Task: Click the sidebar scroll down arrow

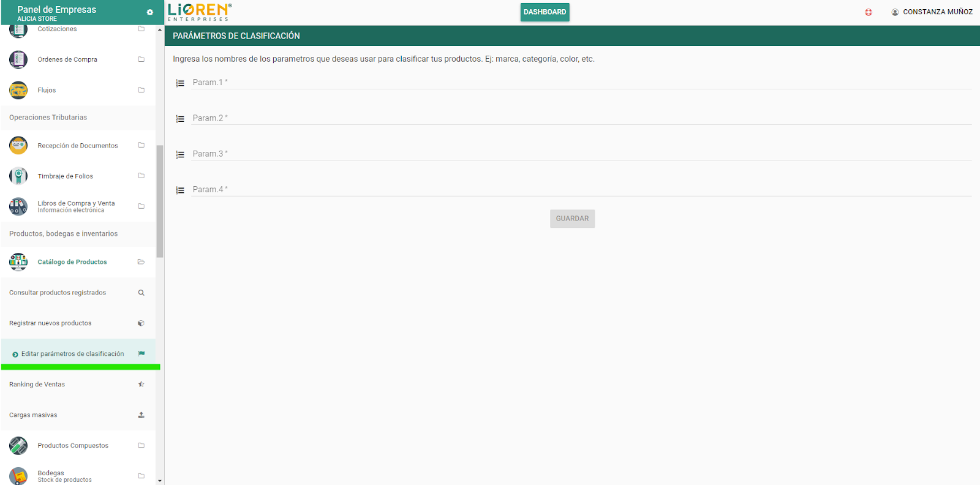Action: pyautogui.click(x=160, y=481)
